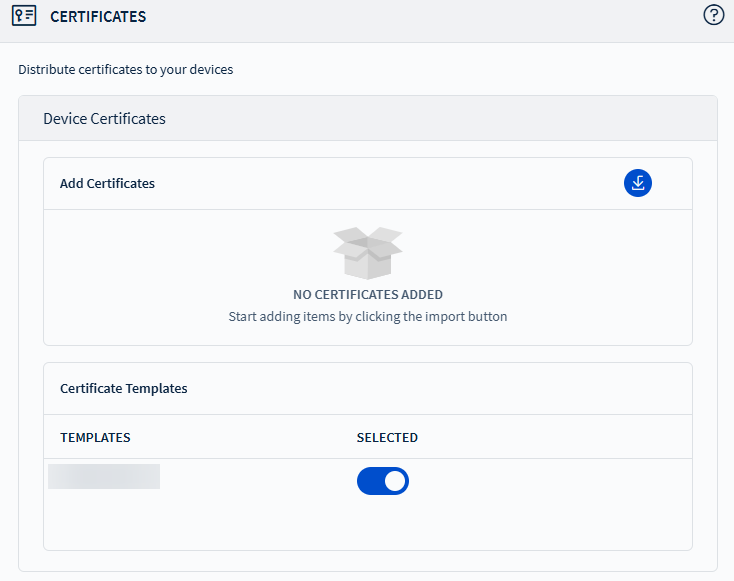The width and height of the screenshot is (734, 581).
Task: Click the TEMPLATES column header
Action: click(95, 438)
